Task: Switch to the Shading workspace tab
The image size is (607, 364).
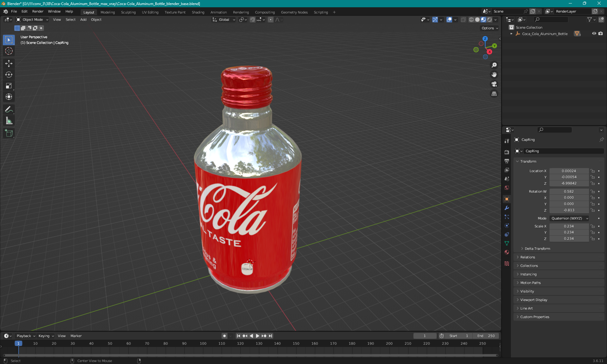Action: (x=198, y=12)
